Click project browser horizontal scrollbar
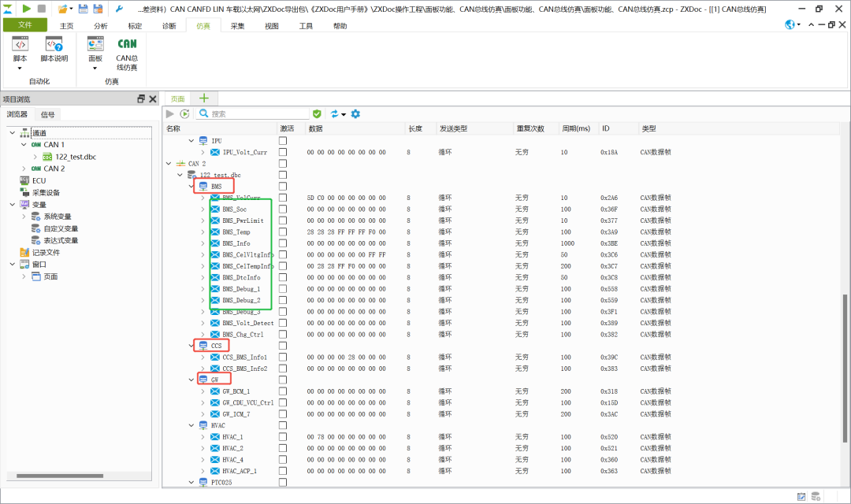851x504 pixels. pyautogui.click(x=60, y=476)
